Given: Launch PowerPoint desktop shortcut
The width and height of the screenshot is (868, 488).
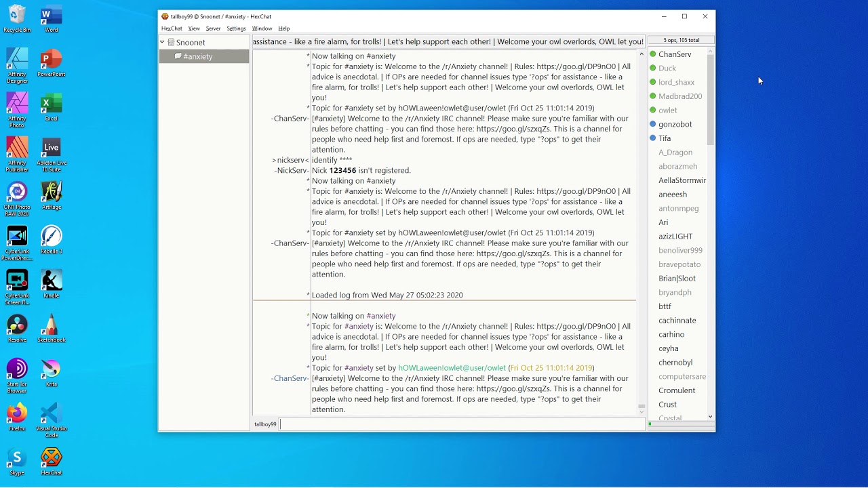Looking at the screenshot, I should (51, 63).
